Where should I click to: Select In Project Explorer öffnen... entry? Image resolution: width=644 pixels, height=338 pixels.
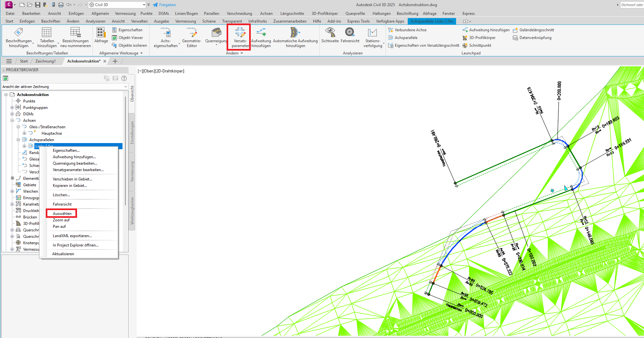point(76,245)
